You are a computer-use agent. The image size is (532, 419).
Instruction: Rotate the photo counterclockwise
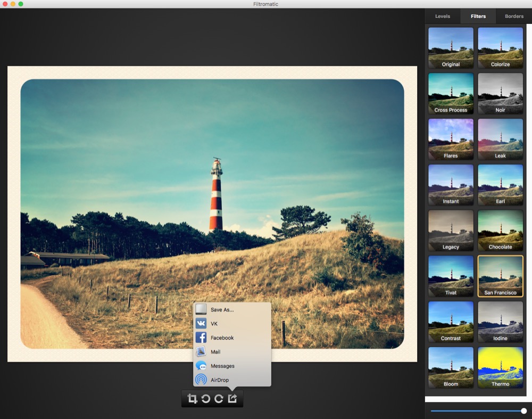click(x=206, y=399)
